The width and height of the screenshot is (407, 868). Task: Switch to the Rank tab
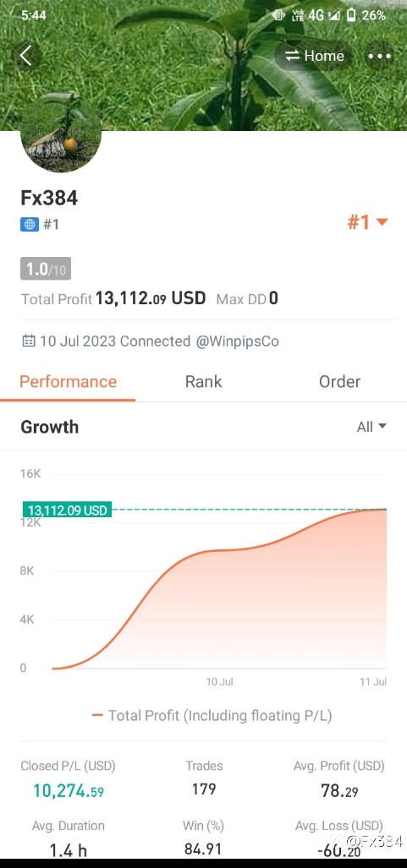[203, 381]
